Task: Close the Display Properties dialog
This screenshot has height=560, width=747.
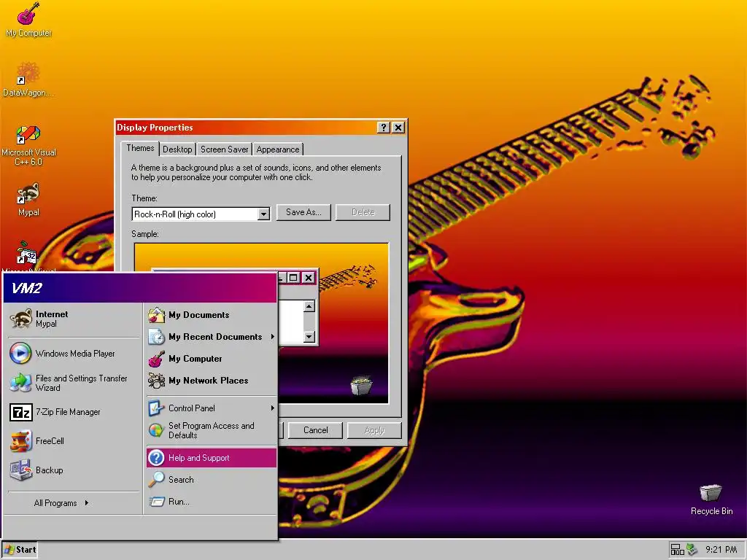Action: (x=398, y=127)
